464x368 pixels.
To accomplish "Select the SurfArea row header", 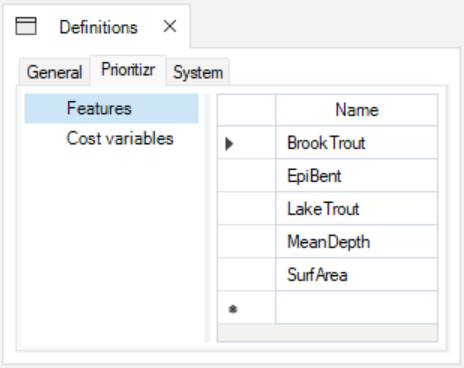I will coord(246,275).
